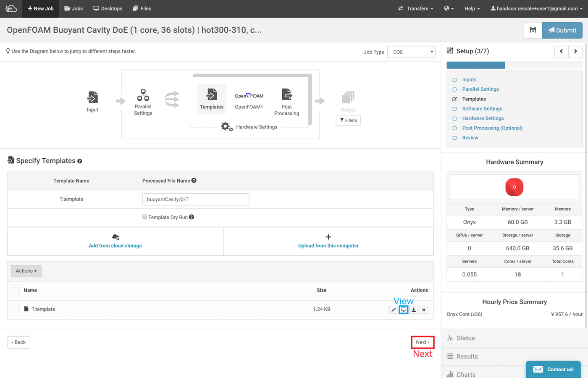588x378 pixels.
Task: Go to Post Processing in the diagram
Action: (x=287, y=102)
